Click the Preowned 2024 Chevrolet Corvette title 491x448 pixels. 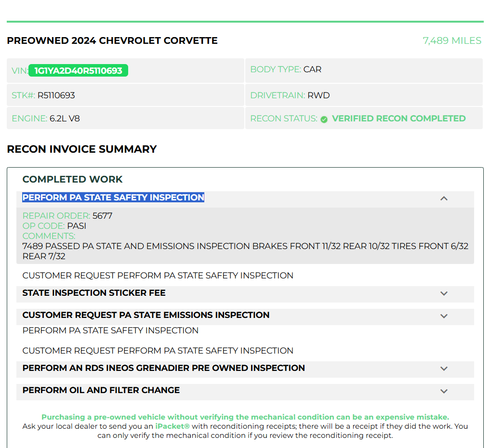112,40
